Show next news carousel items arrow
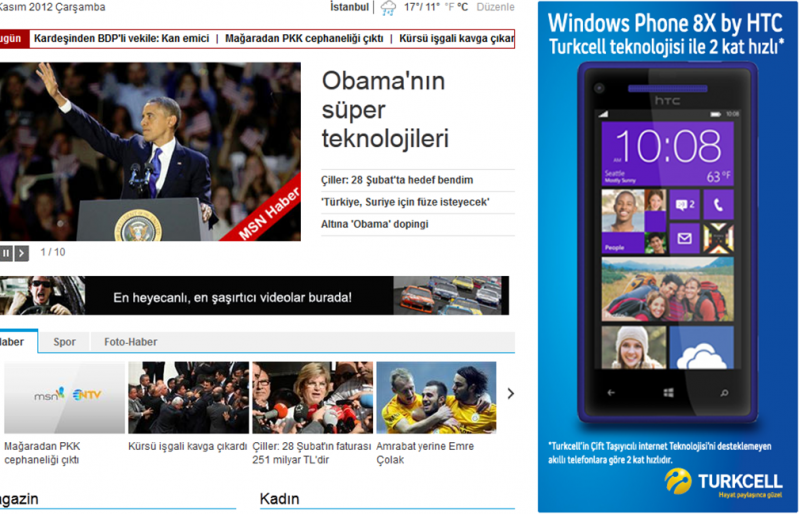Image resolution: width=800 pixels, height=514 pixels. (x=510, y=394)
